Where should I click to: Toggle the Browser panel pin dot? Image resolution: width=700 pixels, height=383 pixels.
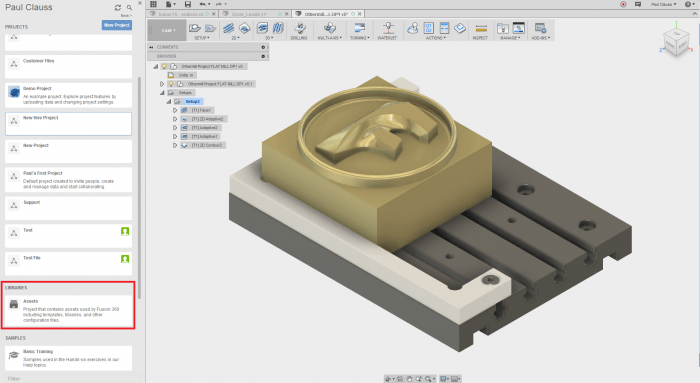coord(263,56)
